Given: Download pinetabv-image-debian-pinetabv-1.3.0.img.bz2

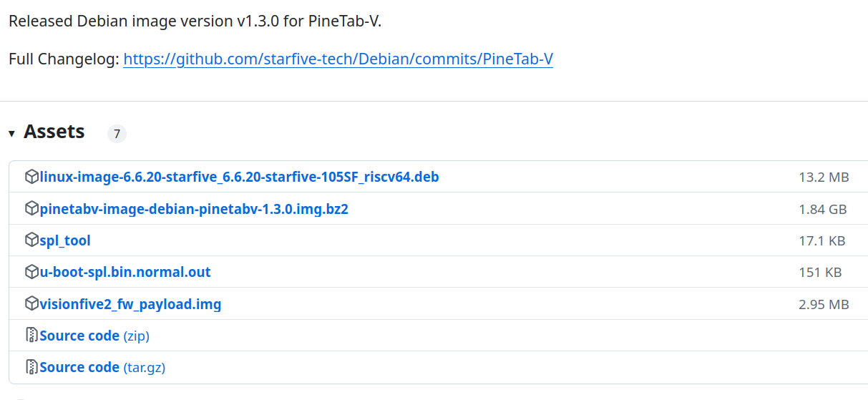Looking at the screenshot, I should (194, 209).
